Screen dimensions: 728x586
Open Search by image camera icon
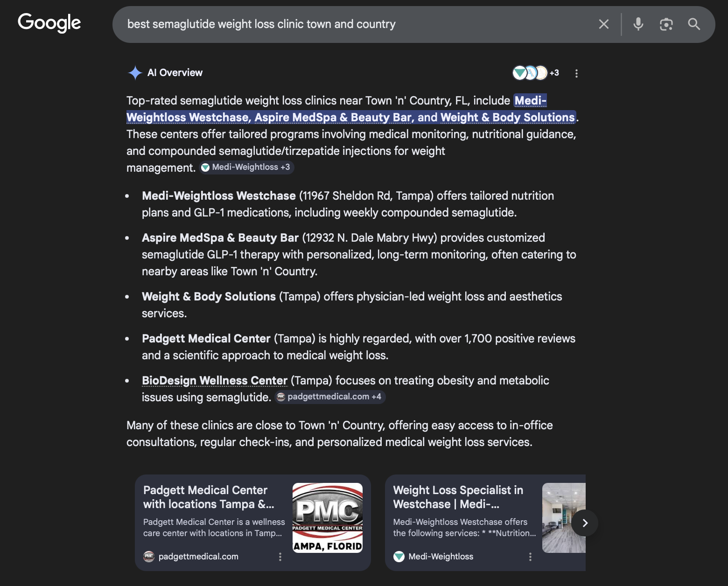666,24
